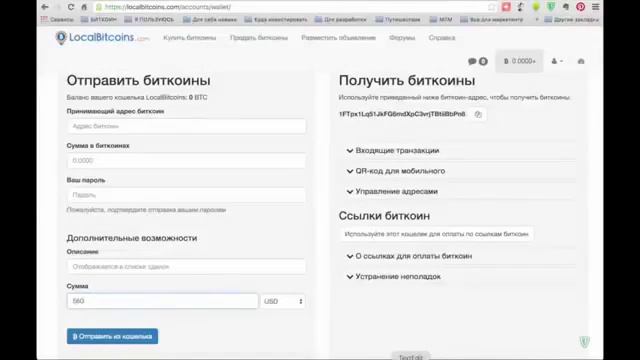640x360 pixels.
Task: Open the USD currency selector
Action: (283, 301)
